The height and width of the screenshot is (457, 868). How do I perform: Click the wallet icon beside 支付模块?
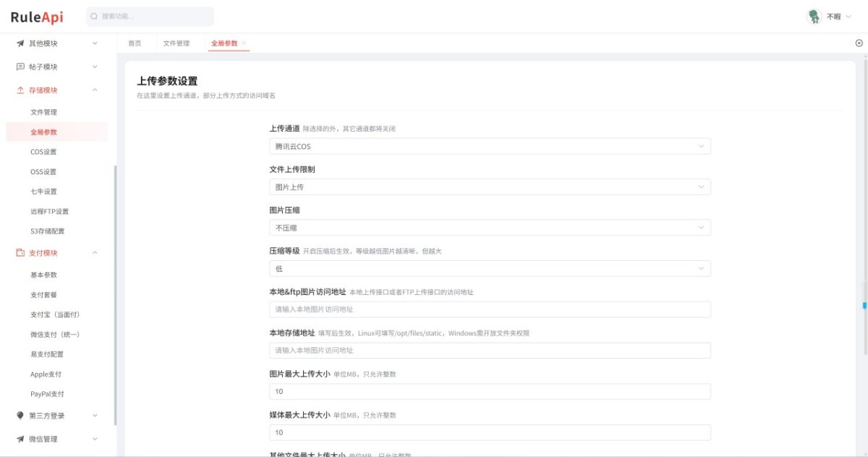(20, 253)
